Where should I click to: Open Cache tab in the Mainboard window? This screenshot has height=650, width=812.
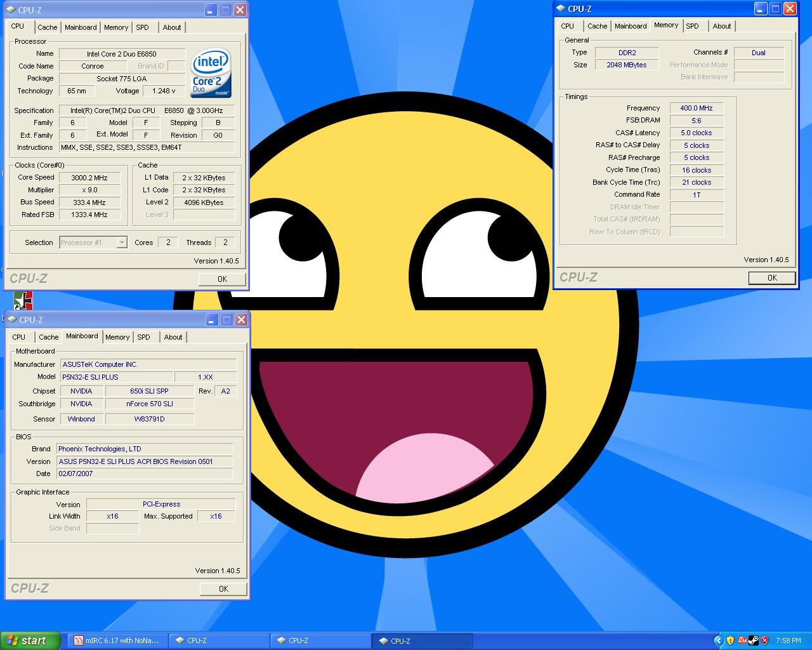pos(48,337)
